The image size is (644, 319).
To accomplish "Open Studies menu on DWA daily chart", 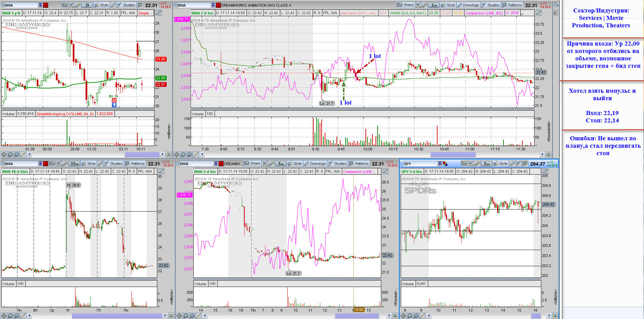I will 126,5.
